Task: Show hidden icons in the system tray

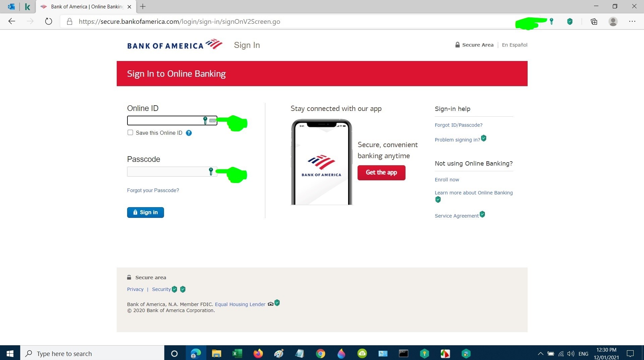Action: tap(540, 354)
